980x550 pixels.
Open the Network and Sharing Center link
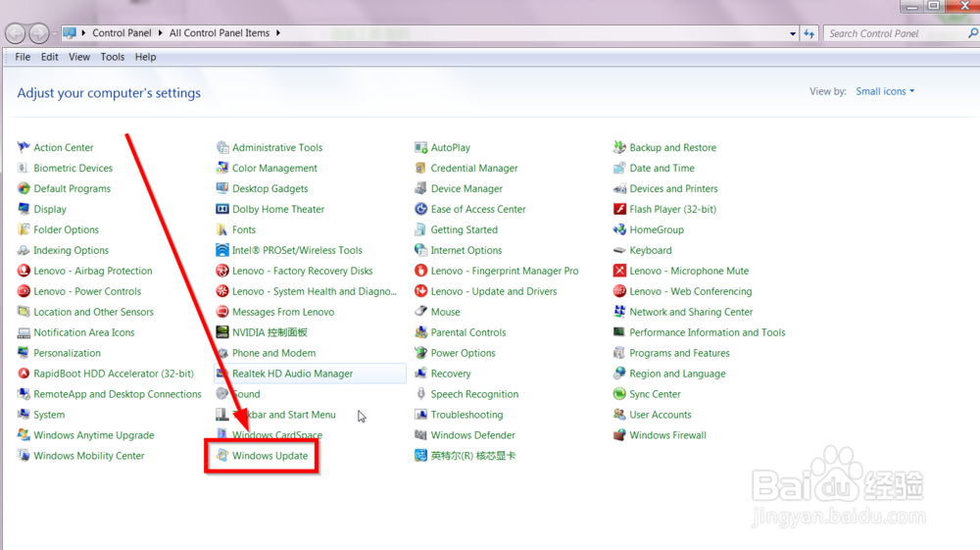click(691, 312)
